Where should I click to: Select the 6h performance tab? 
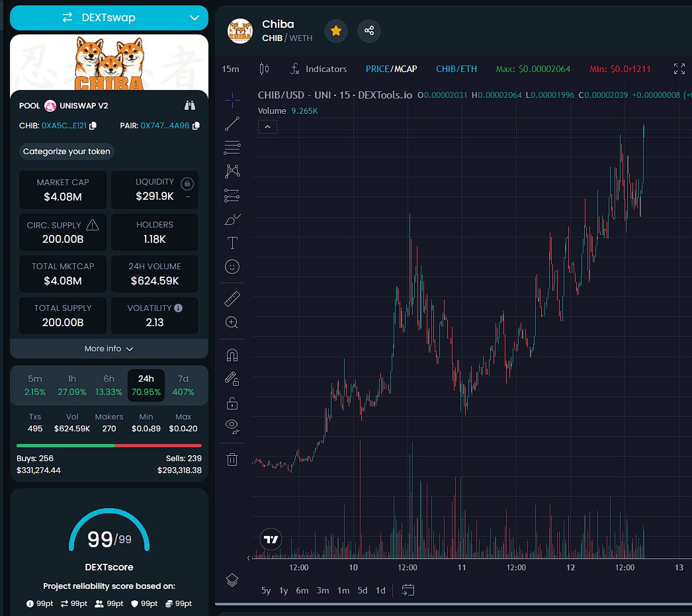[x=109, y=385]
